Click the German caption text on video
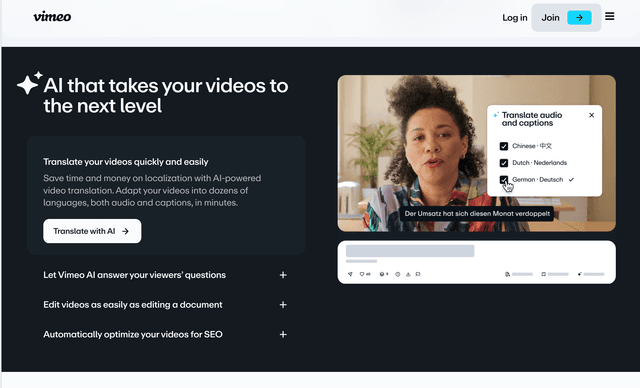 (477, 214)
